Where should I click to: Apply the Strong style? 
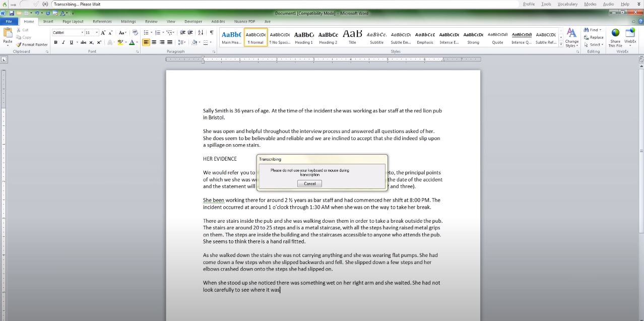[473, 37]
